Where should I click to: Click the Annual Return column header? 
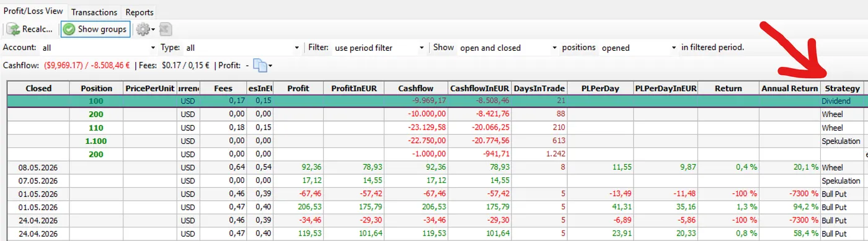[x=790, y=88]
